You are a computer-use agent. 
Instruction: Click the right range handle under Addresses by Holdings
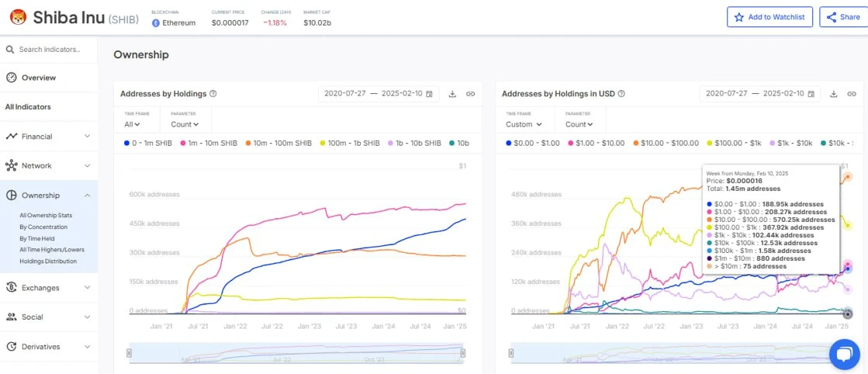(x=463, y=353)
